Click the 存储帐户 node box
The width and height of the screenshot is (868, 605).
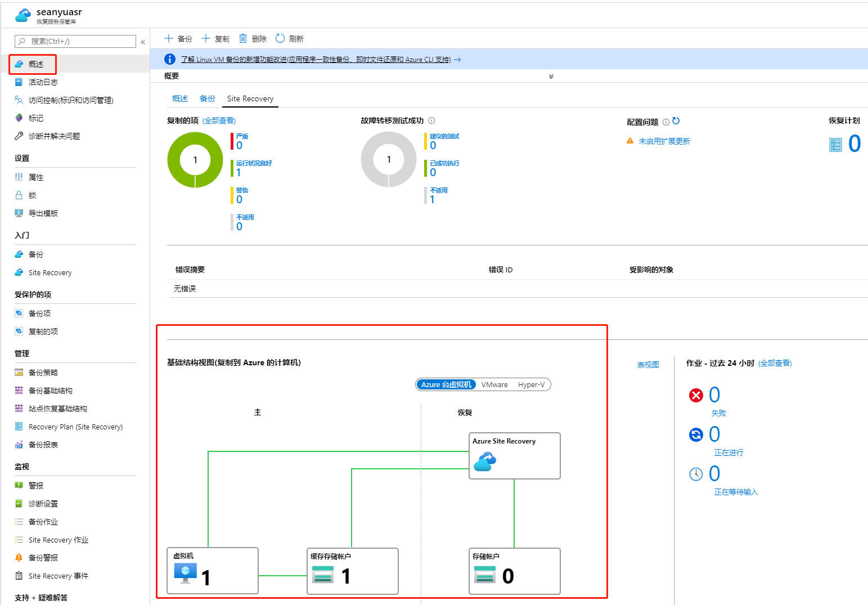515,571
